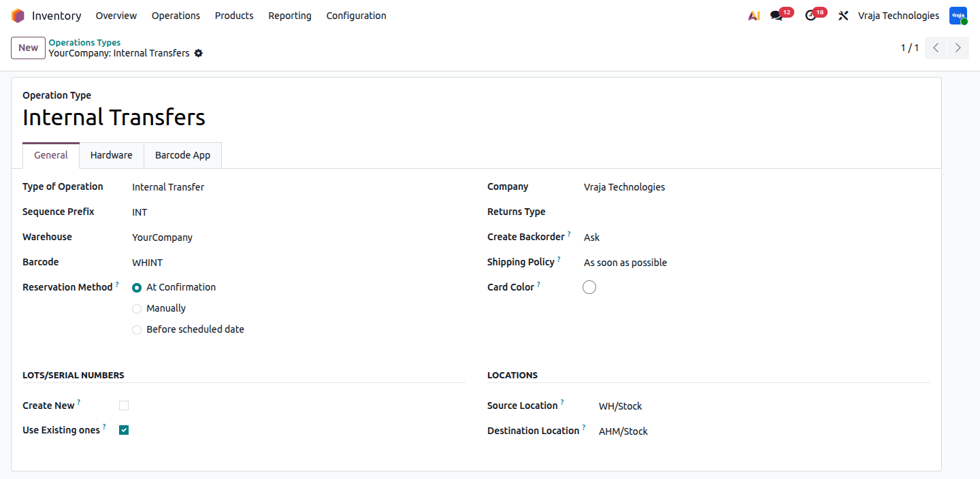Open company switcher Vraja Technologies in navbar
Viewport: 980px width, 479px height.
pyautogui.click(x=898, y=16)
